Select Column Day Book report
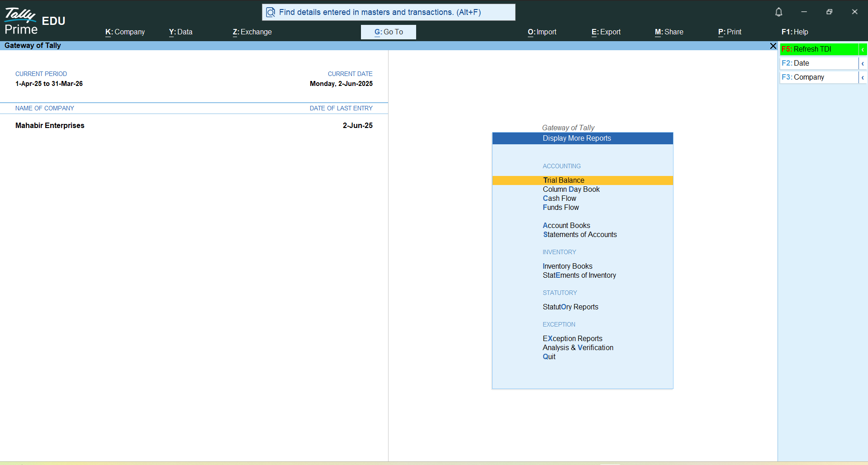Screen dimensions: 868x465 (571, 190)
